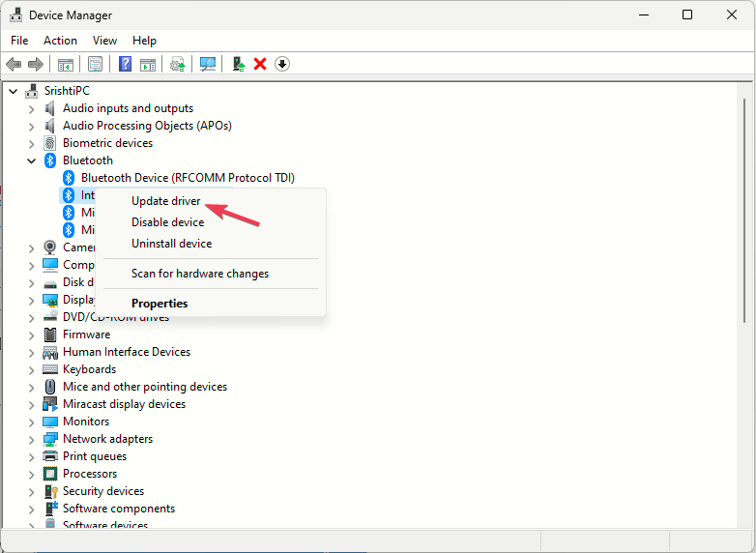The width and height of the screenshot is (756, 553).
Task: Click the Device Manager title bar icon
Action: click(x=15, y=15)
